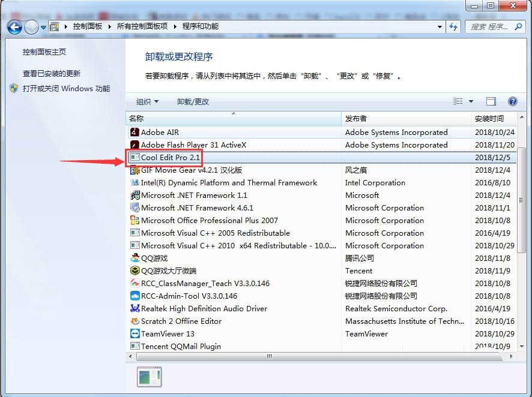
Task: Click Visual C++ 2010 x64 Redistributable icon
Action: coord(135,245)
